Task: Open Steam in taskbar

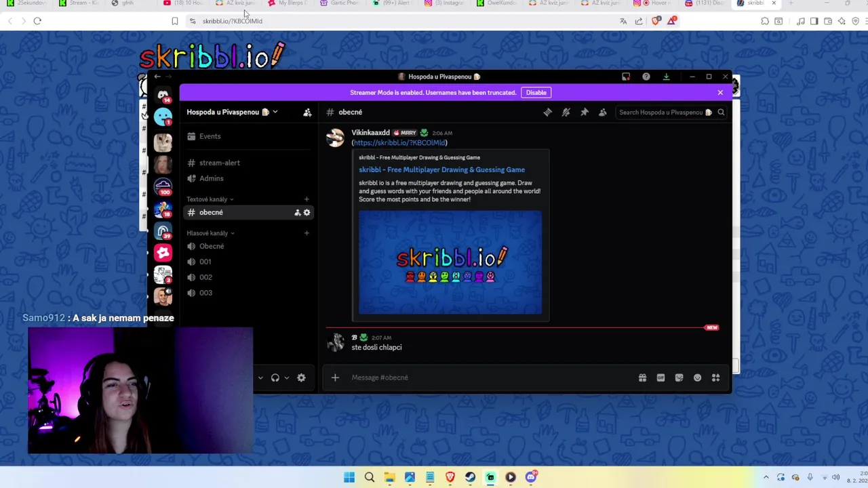Action: 470,477
